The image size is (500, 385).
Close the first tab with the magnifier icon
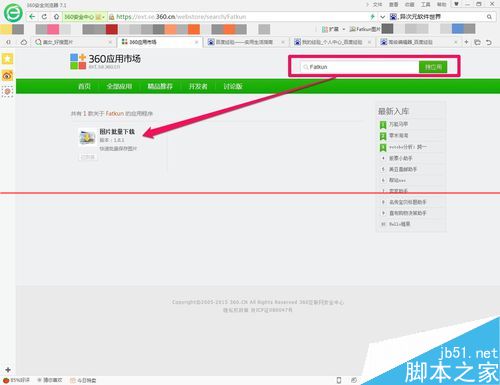click(110, 42)
